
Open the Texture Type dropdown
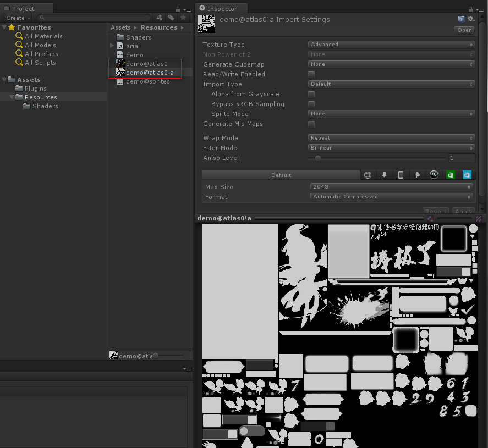[x=391, y=44]
